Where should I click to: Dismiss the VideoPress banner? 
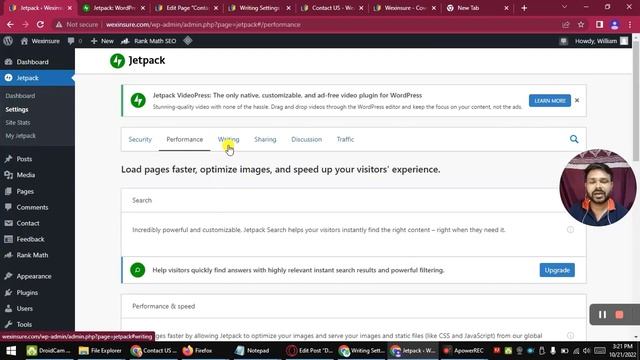point(577,100)
